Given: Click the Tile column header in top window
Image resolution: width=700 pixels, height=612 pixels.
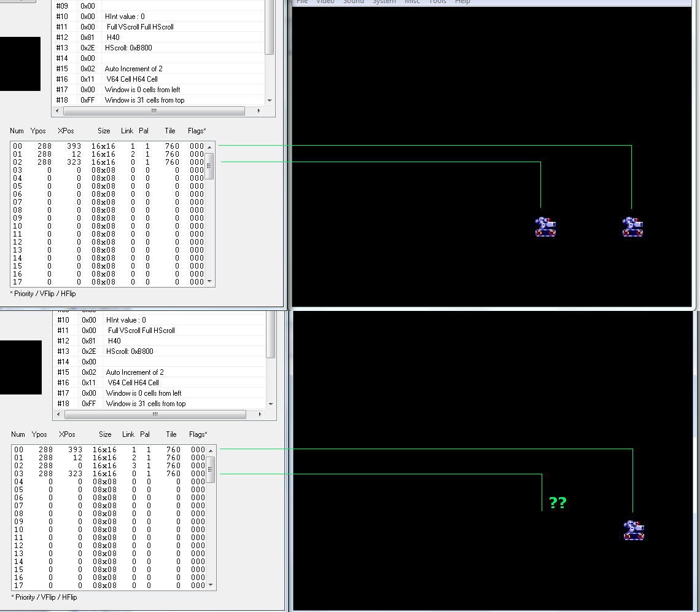Looking at the screenshot, I should 169,131.
